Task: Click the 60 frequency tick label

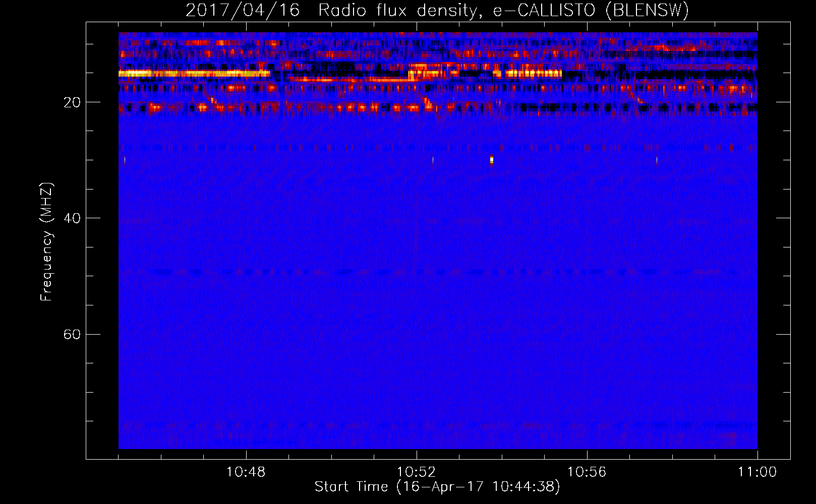Action: click(x=72, y=334)
